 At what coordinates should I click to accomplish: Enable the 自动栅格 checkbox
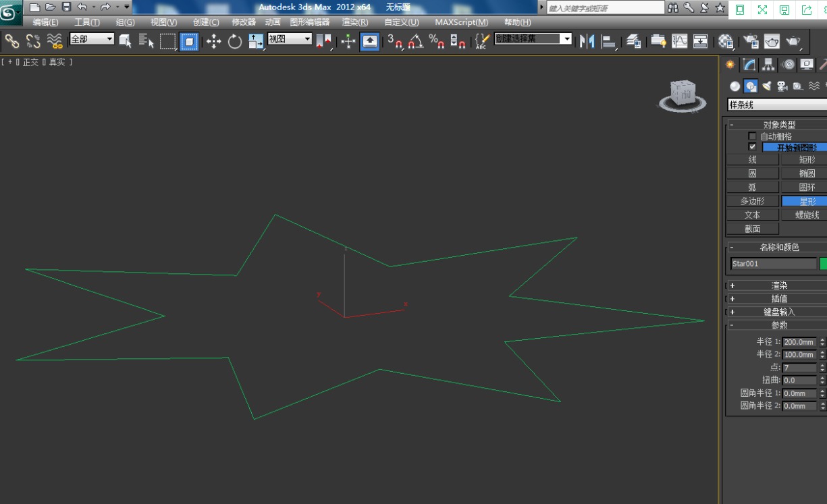pos(753,136)
